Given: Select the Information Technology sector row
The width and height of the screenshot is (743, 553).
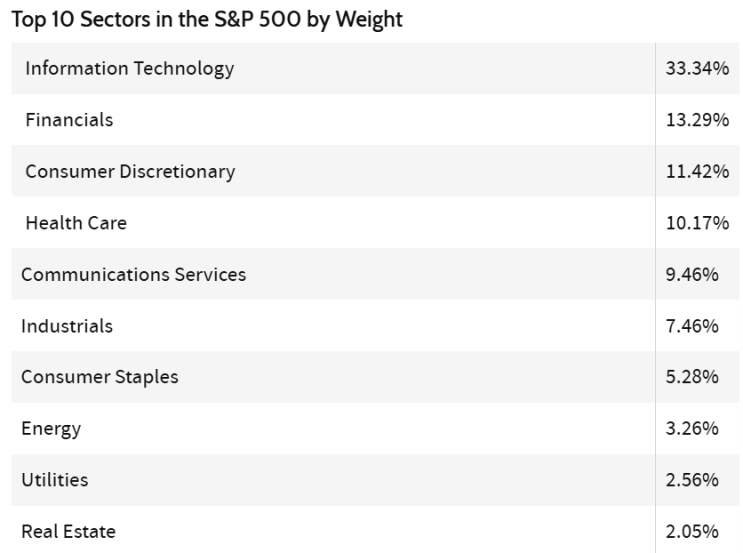Looking at the screenshot, I should 130,69.
